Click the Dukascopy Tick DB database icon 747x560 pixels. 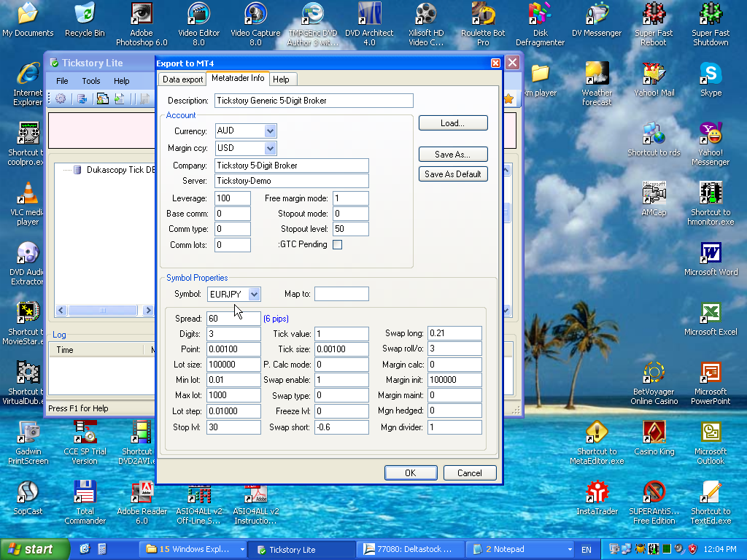coord(77,170)
